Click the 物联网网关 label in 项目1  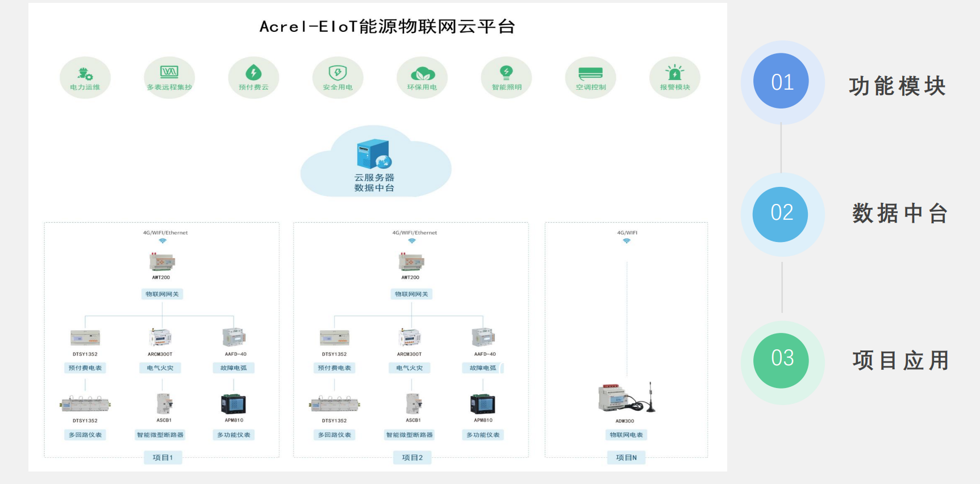[x=162, y=294]
